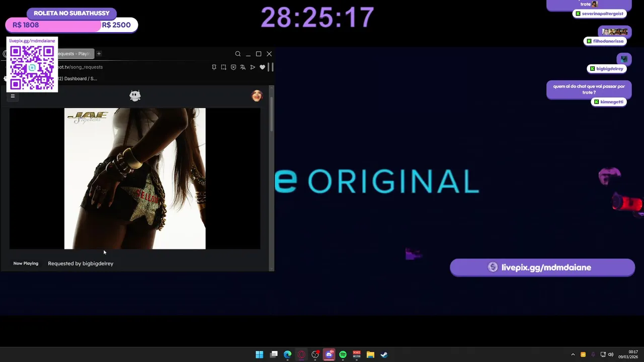The image size is (644, 362).
Task: Click the ad blocker shield icon
Action: tap(233, 67)
